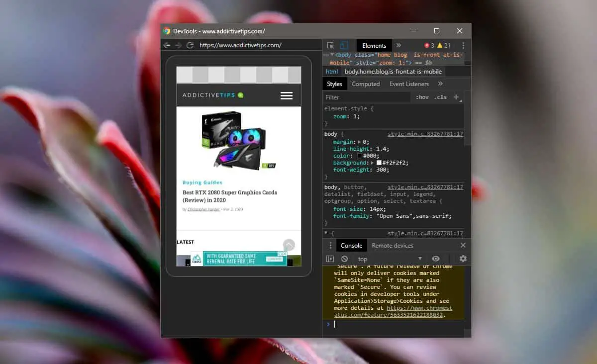
Task: Open the Best RTX 2080 Super article
Action: (230, 196)
